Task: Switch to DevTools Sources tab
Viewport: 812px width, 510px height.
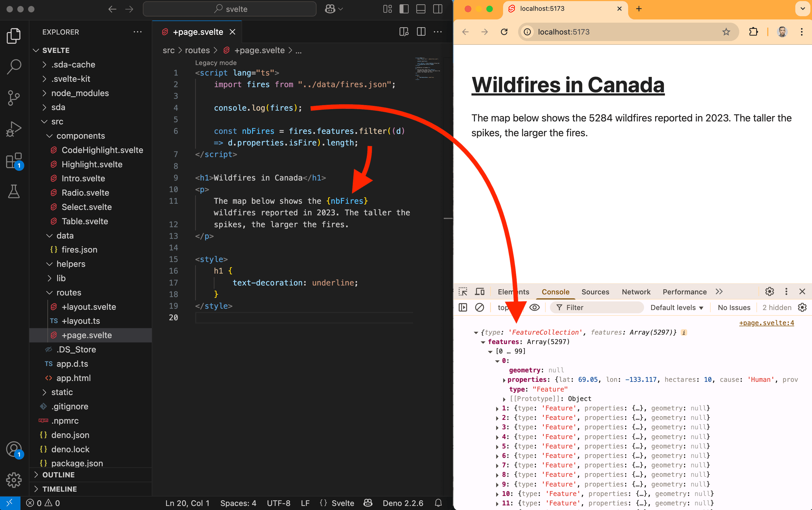Action: 595,292
